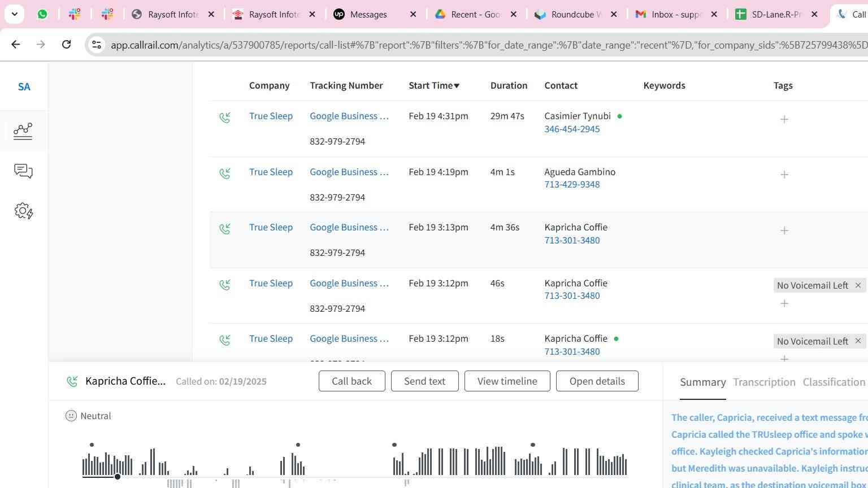Open the browser tab search dropdown
This screenshot has height=488, width=868.
(14, 14)
